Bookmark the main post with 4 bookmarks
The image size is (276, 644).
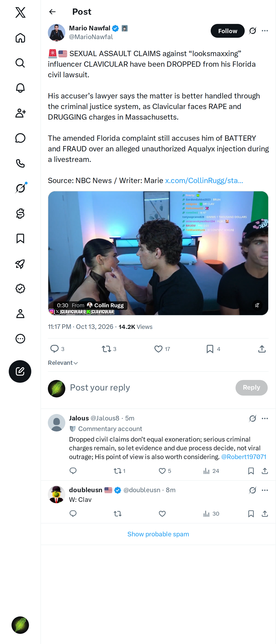[x=210, y=349]
